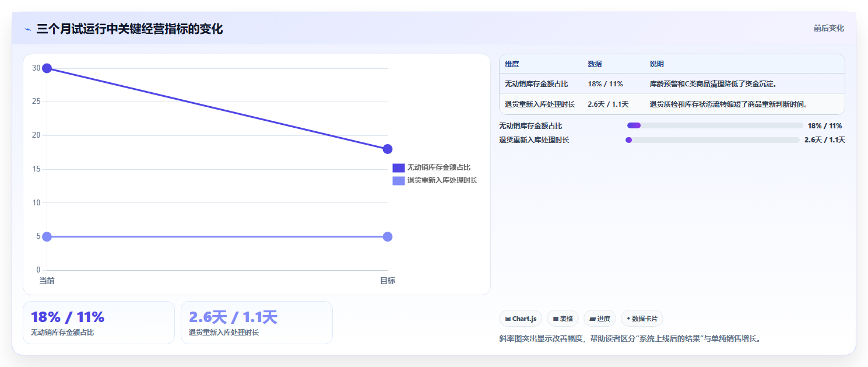This screenshot has height=367, width=868.
Task: Select the title 三个月试运行中关键经营指标的变化
Action: pyautogui.click(x=129, y=29)
